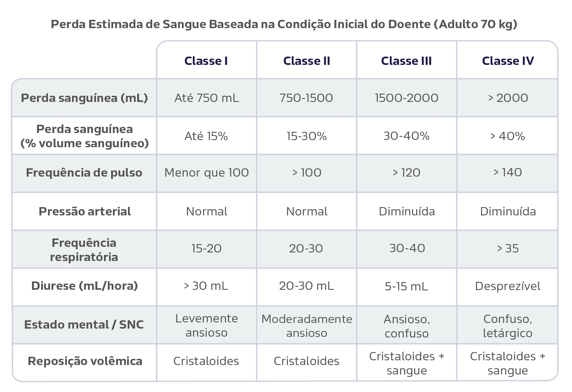Click the Classe III column header
This screenshot has height=392, width=572.
point(406,61)
